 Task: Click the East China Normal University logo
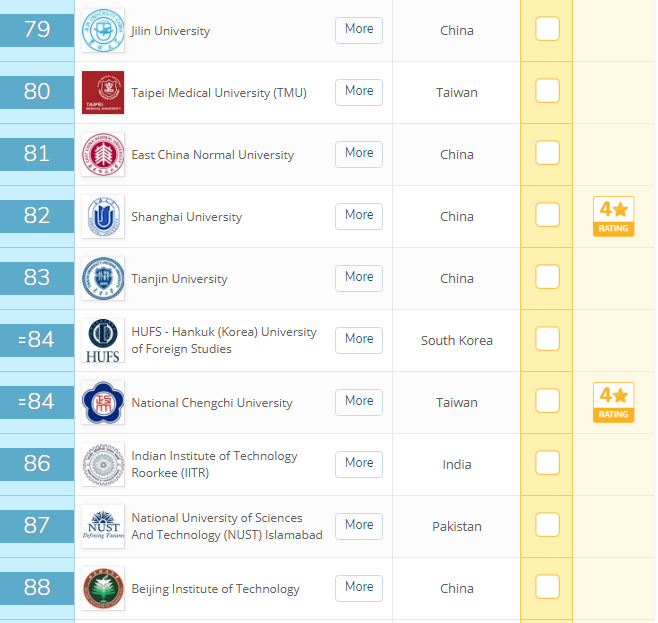103,154
